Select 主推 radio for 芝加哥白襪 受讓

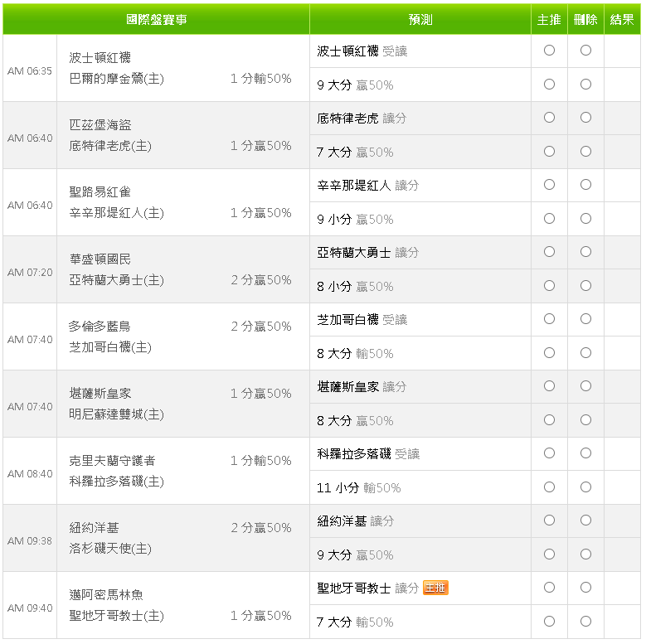549,319
